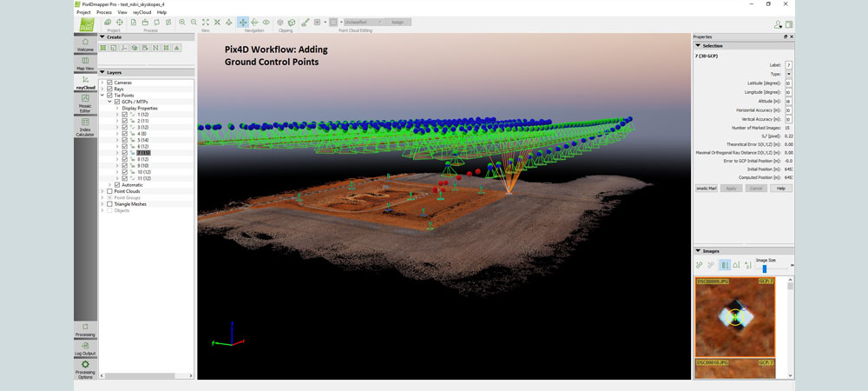
Task: Select the trackball navigation mode icon
Action: 254,22
